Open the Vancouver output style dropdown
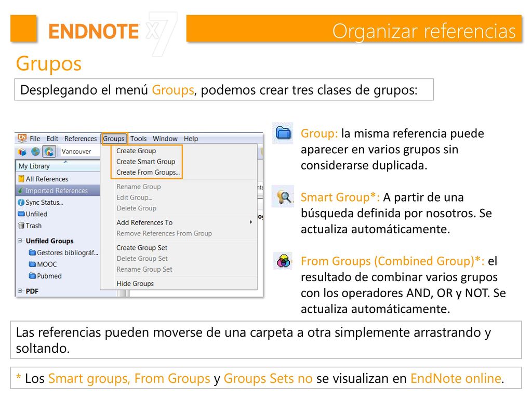Viewport: 532px width, 399px height. [x=79, y=152]
